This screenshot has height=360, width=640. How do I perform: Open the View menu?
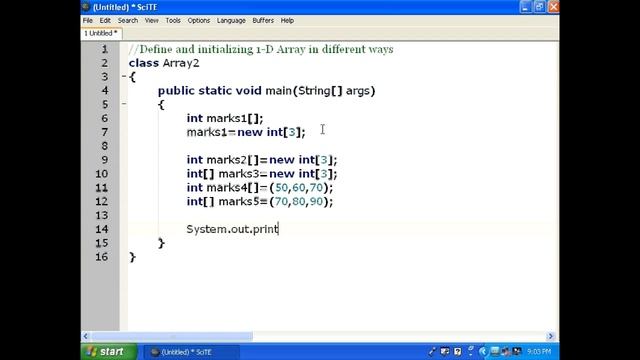151,20
